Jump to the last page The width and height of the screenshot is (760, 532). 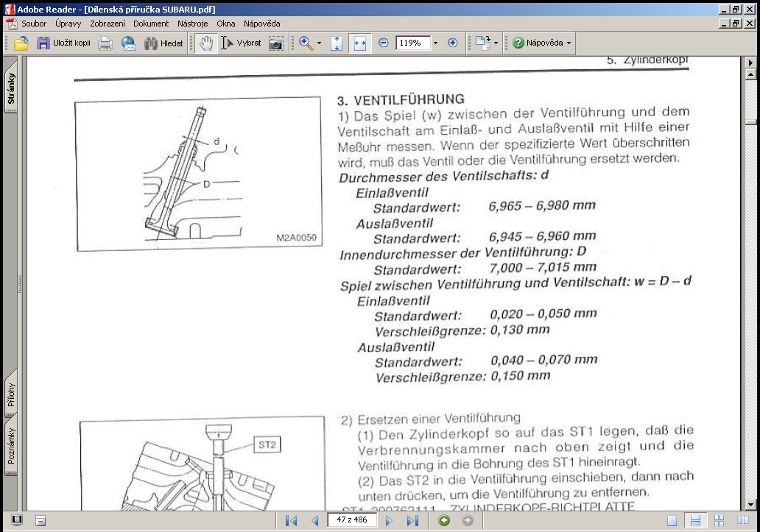[412, 521]
